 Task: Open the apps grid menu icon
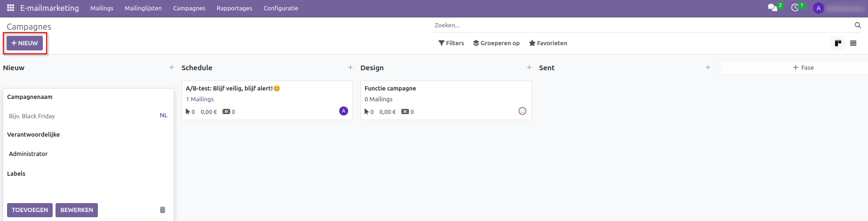[x=10, y=8]
